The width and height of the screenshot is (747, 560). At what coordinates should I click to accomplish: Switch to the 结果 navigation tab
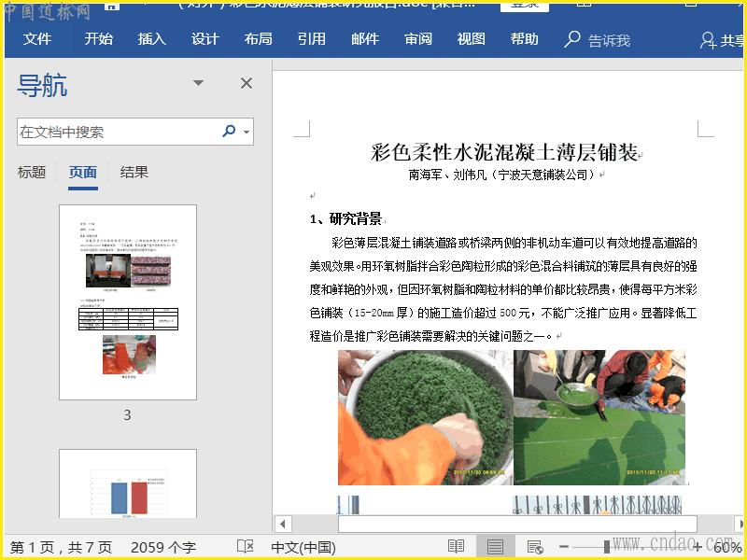(134, 173)
